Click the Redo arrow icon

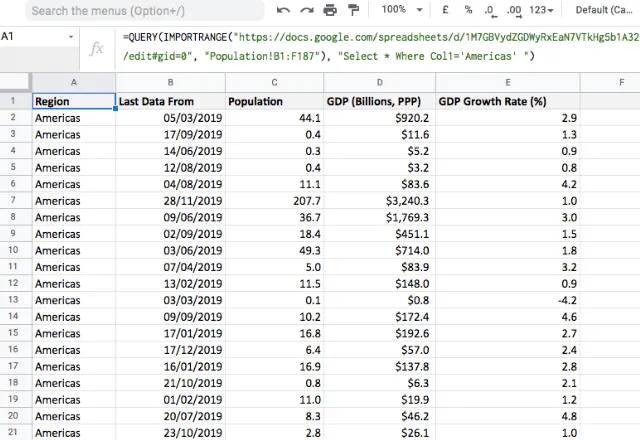(x=306, y=11)
